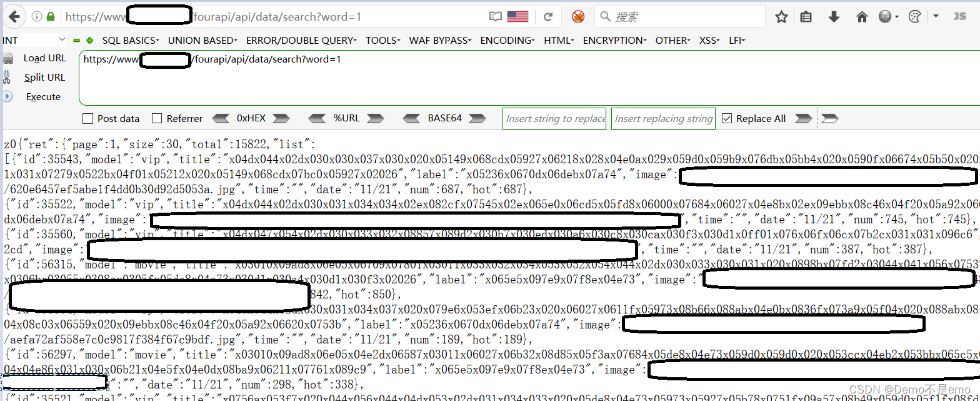Click the green plus icon in HackBar

click(90, 40)
